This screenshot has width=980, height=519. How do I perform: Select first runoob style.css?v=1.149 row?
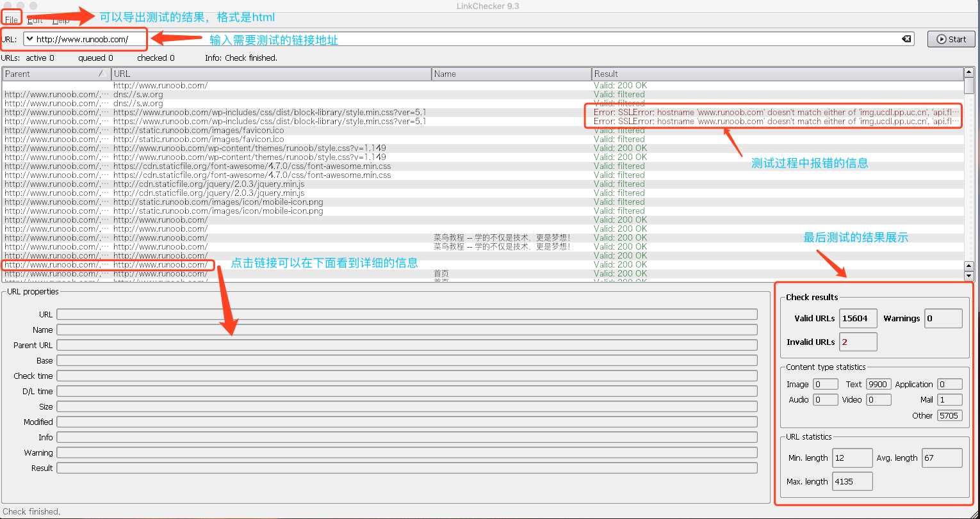[x=483, y=148]
